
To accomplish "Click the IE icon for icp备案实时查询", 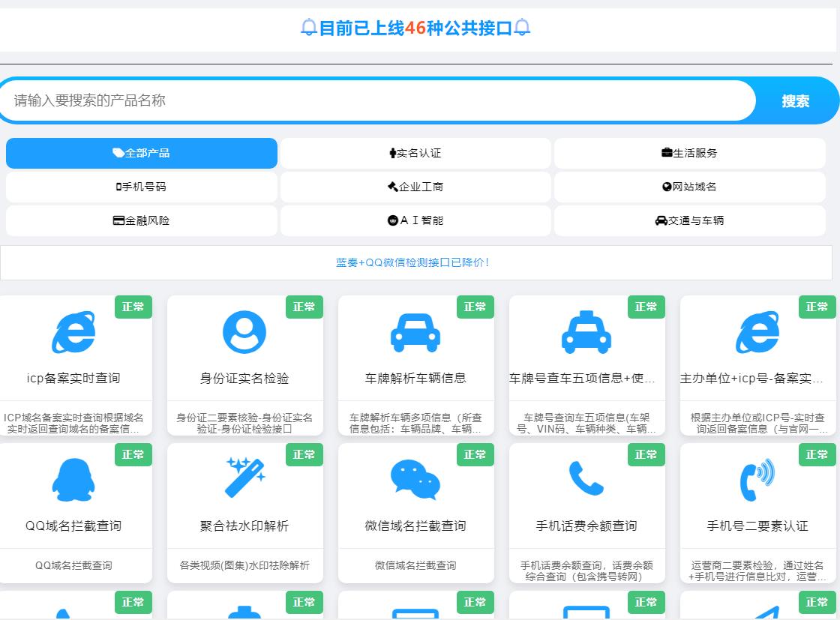I will coord(73,332).
